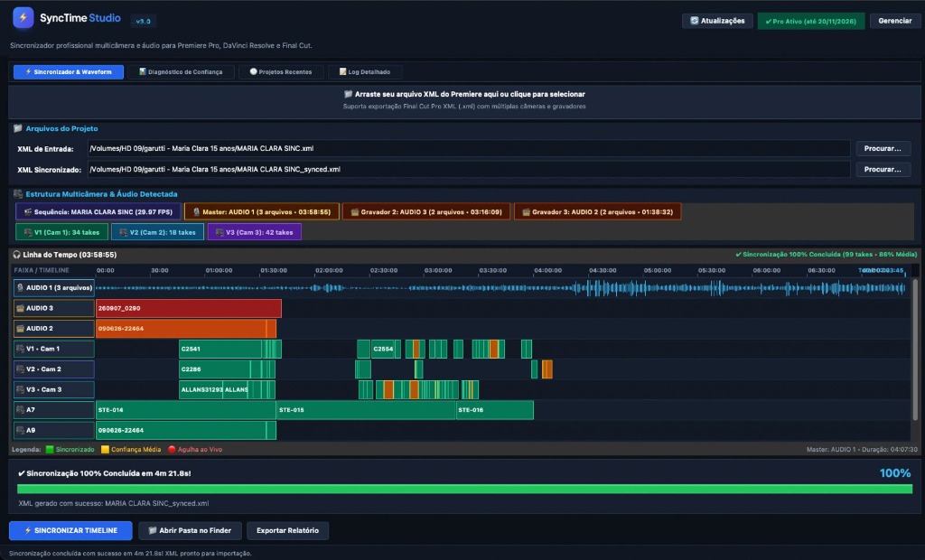Viewport: 925px width, 560px height.
Task: Browse with Procurar for XML Sincronizado
Action: tap(883, 170)
